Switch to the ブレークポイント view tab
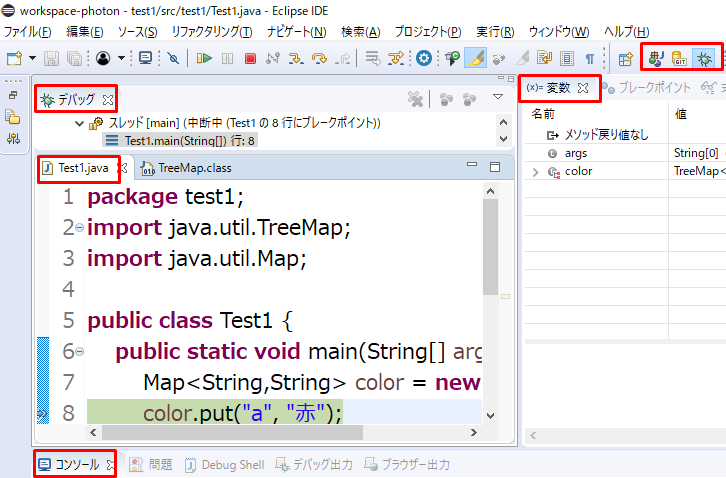 click(x=648, y=88)
